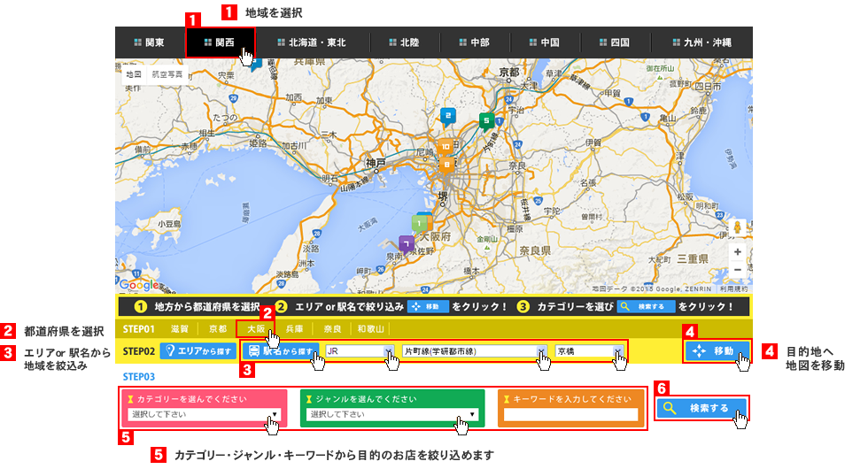Select the 関西 region tab
The image size is (868, 469).
220,42
